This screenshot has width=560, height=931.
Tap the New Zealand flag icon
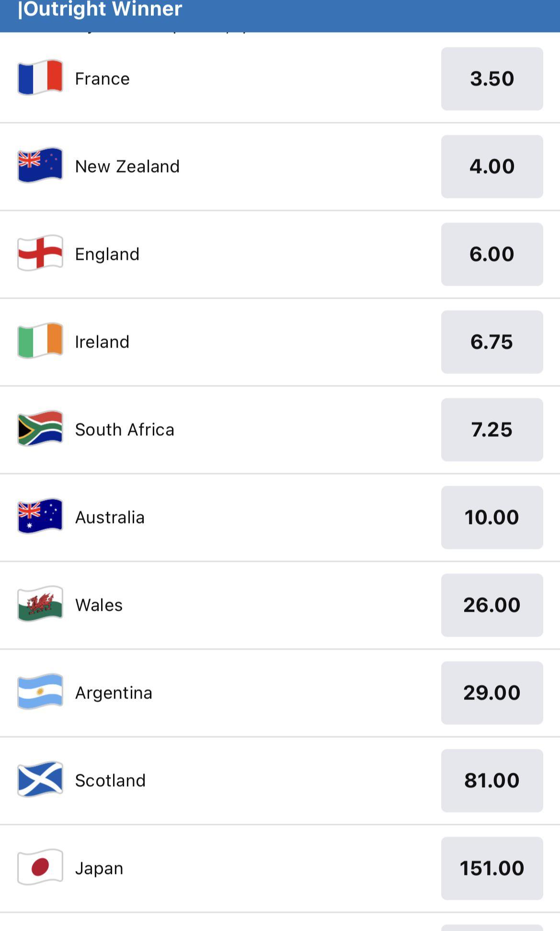pos(40,165)
